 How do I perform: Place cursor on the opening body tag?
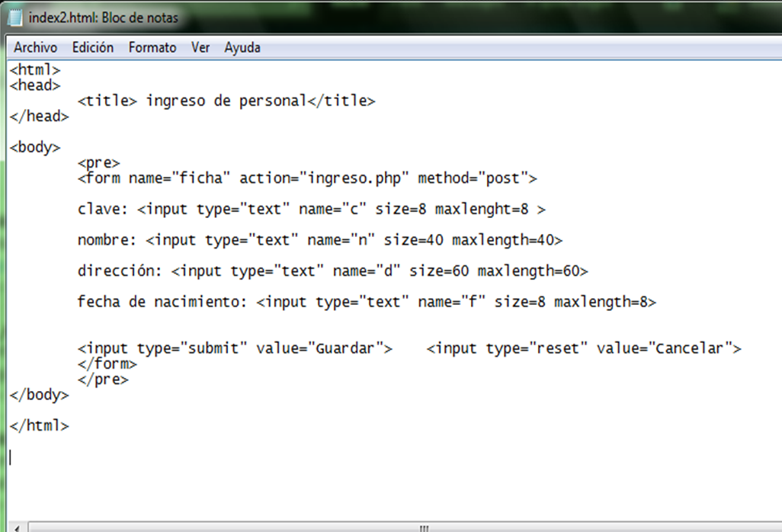click(x=35, y=147)
